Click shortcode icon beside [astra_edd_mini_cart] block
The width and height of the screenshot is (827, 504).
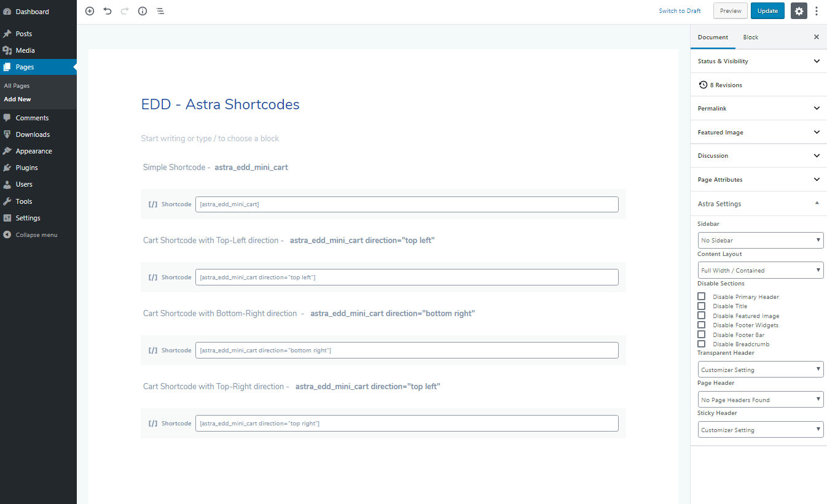[153, 204]
